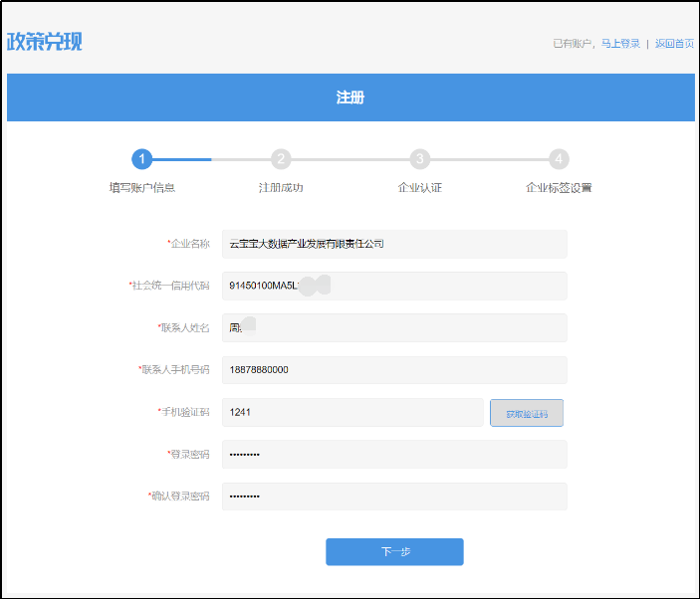This screenshot has width=700, height=599.
Task: Click the 联系人手机号码 field label
Action: [173, 370]
